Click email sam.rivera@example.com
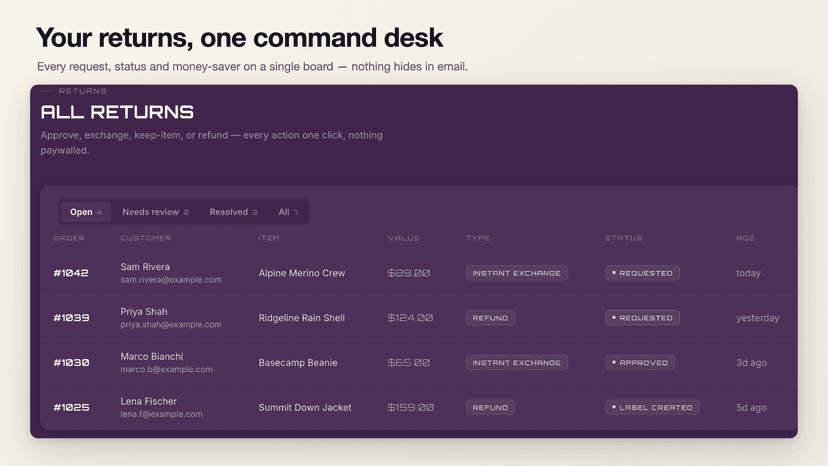This screenshot has width=828, height=466. click(x=171, y=280)
